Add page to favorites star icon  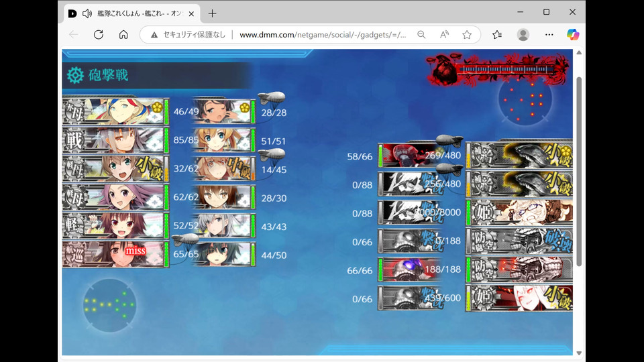(x=467, y=35)
